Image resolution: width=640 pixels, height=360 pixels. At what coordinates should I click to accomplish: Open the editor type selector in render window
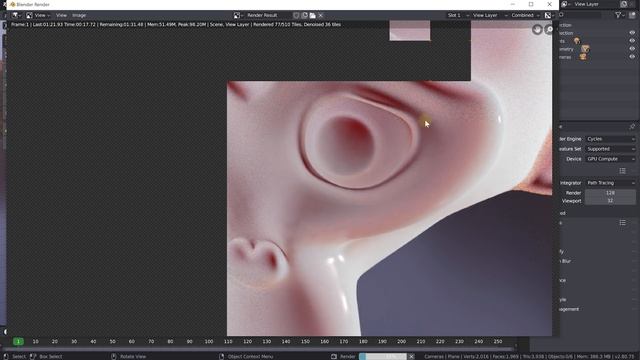[x=16, y=15]
